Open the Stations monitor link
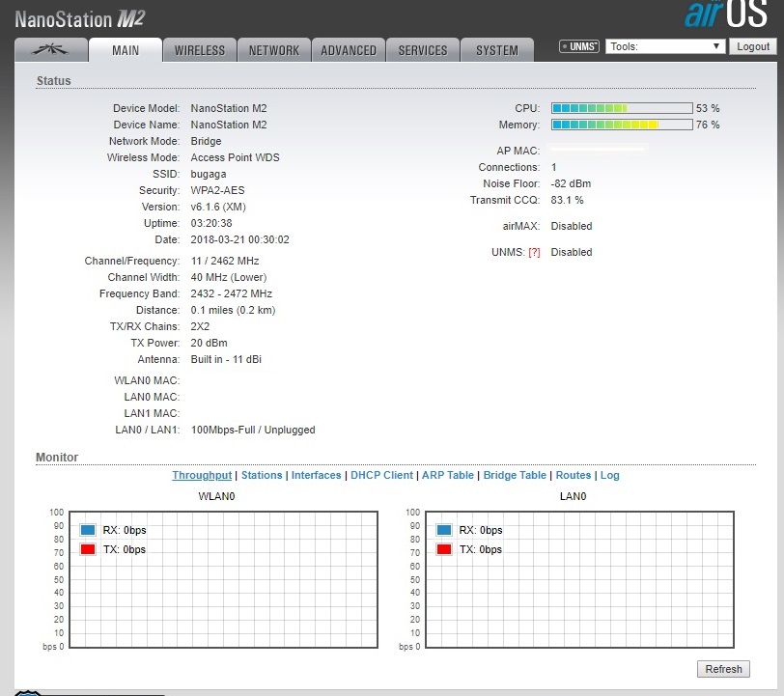Viewport: 784px width, 696px height. coord(262,475)
